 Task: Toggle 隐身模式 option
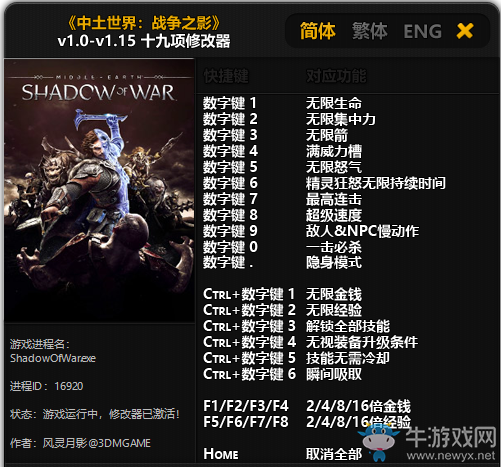click(334, 262)
